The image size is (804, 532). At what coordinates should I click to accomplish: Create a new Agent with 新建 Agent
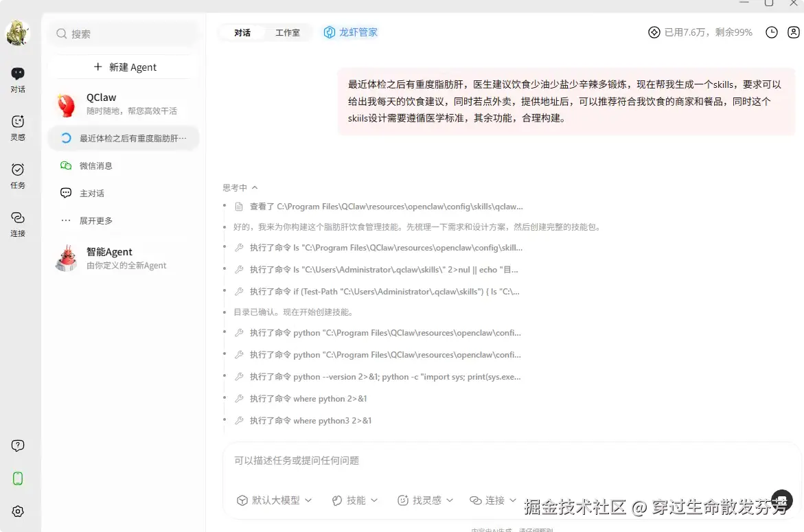[x=124, y=67]
